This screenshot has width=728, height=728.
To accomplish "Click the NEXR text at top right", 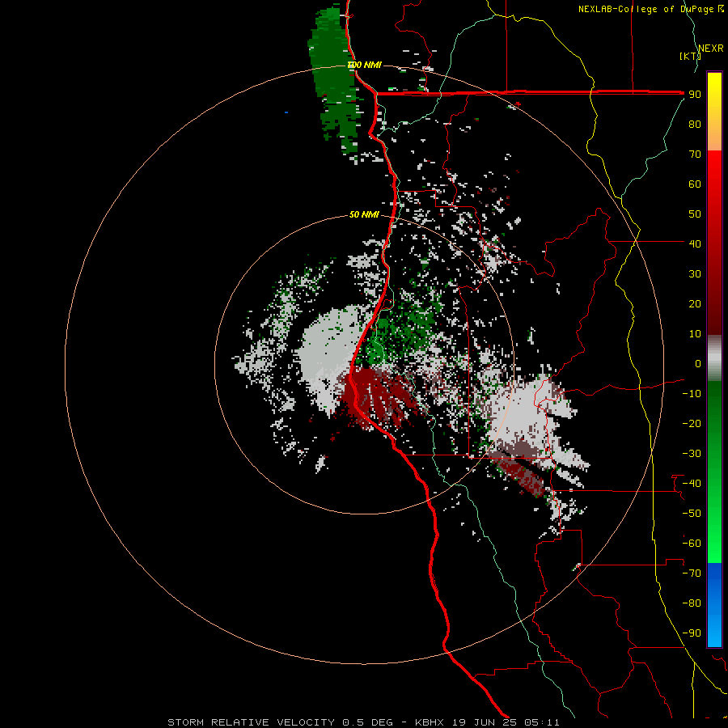I will pos(711,49).
